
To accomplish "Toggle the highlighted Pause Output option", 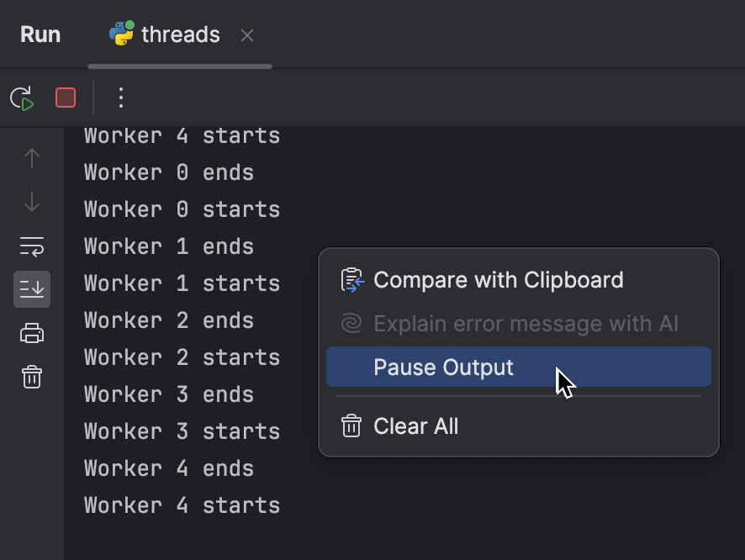I will click(443, 367).
